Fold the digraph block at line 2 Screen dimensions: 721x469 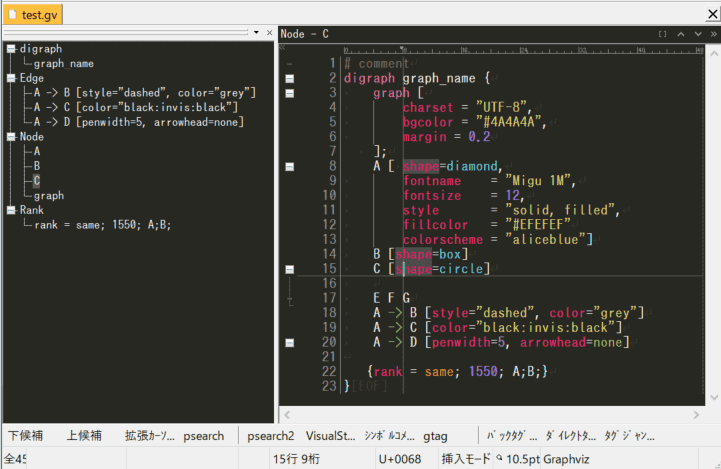tap(290, 79)
